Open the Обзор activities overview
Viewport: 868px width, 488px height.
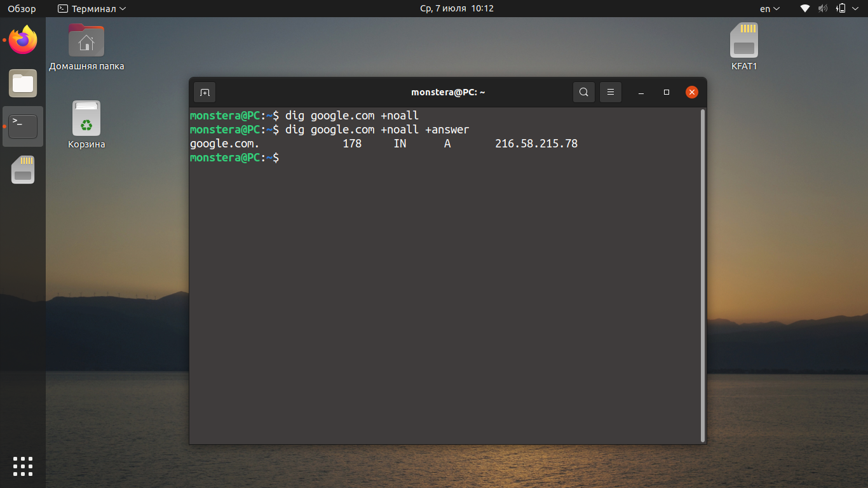click(x=22, y=9)
